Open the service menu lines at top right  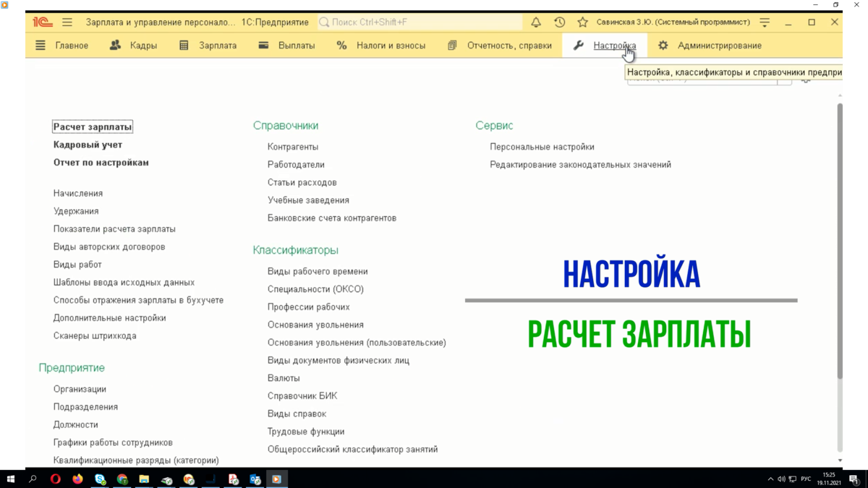[765, 22]
